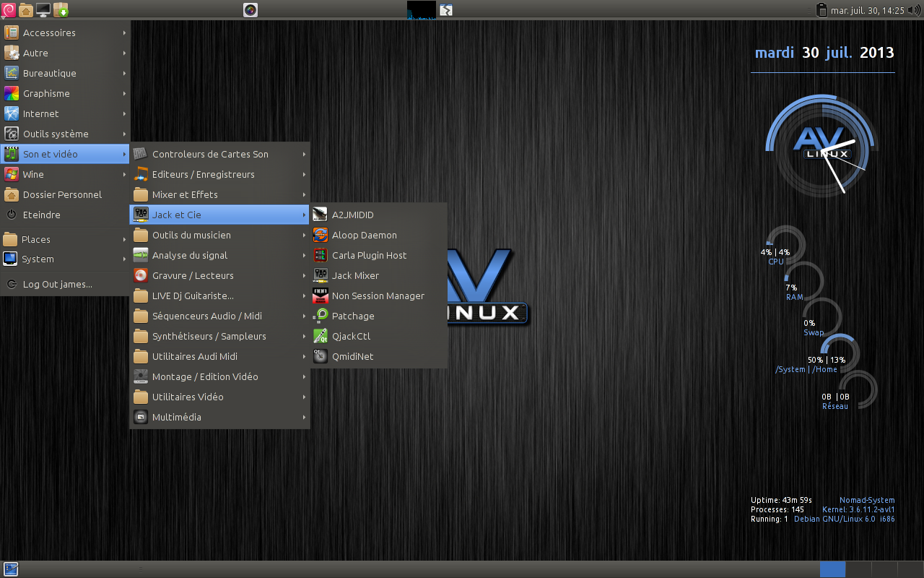Select highlighted Jack et Cie entry
924x578 pixels.
(x=219, y=215)
